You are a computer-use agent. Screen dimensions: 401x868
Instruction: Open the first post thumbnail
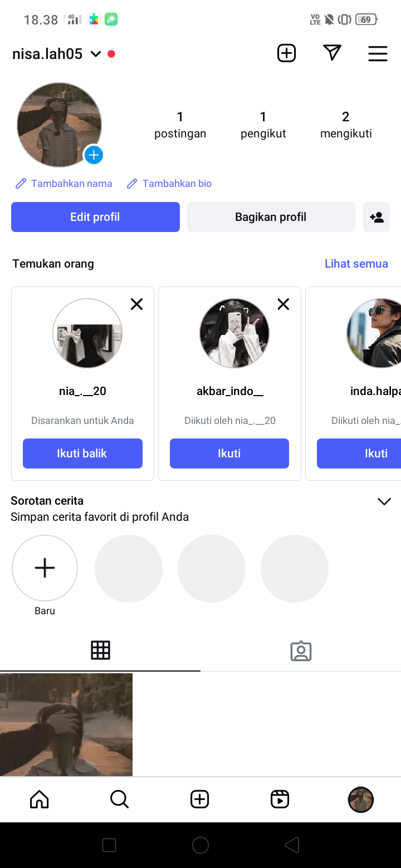click(66, 724)
